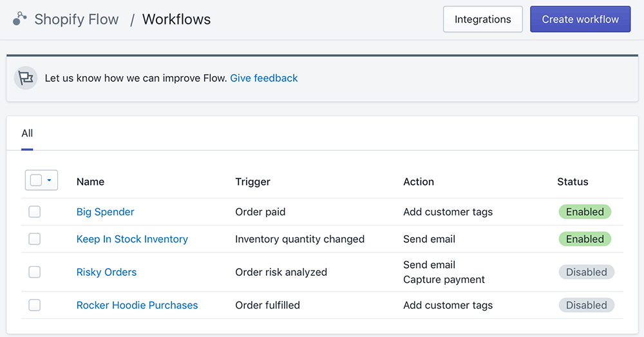Open the Integrations page
Viewport: 644px width, 337px height.
tap(482, 19)
